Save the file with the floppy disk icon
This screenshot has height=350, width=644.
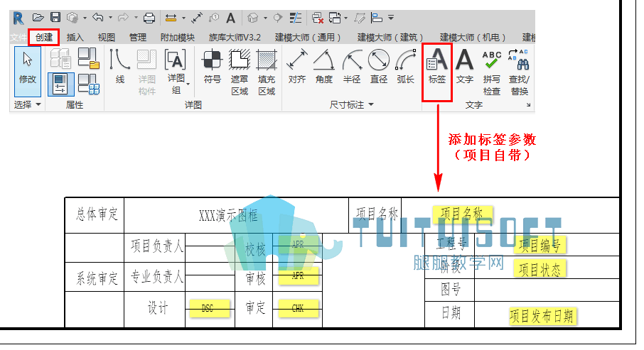[x=55, y=17]
